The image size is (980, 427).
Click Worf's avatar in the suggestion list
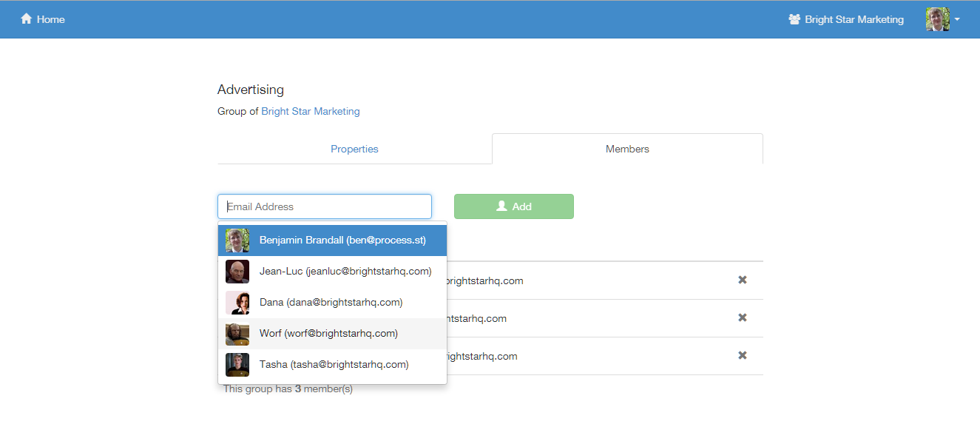point(237,334)
